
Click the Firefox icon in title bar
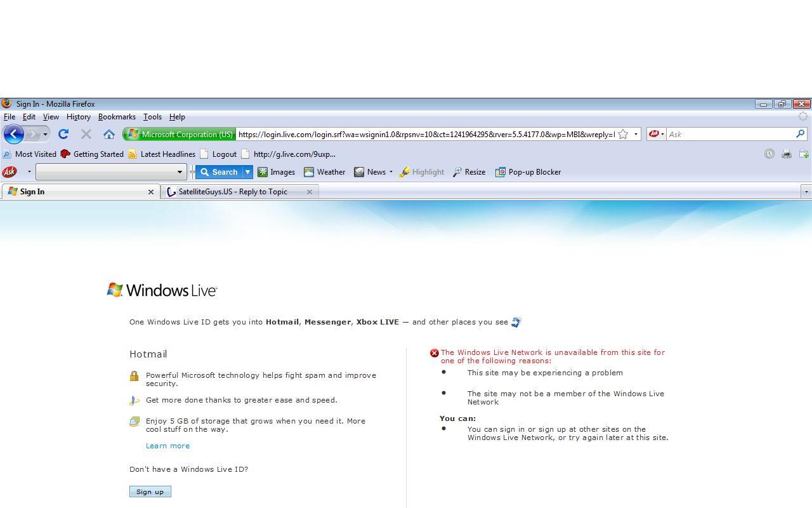coord(6,104)
